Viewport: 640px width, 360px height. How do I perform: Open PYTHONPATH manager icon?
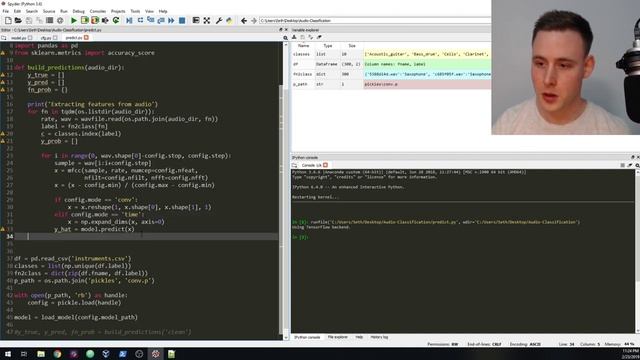pyautogui.click(x=229, y=20)
